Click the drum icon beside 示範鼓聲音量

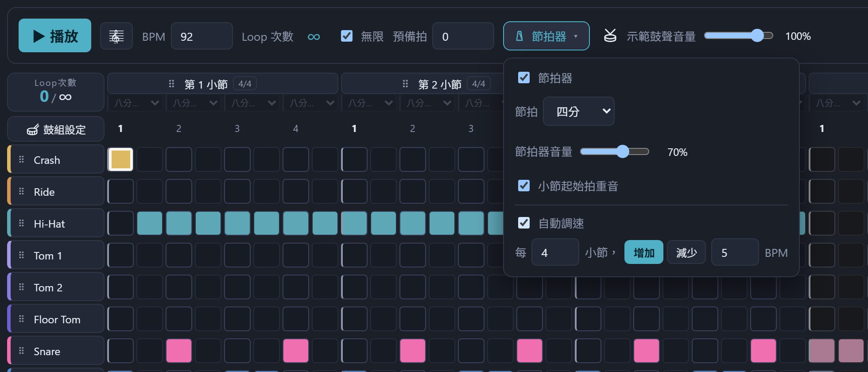(x=610, y=36)
